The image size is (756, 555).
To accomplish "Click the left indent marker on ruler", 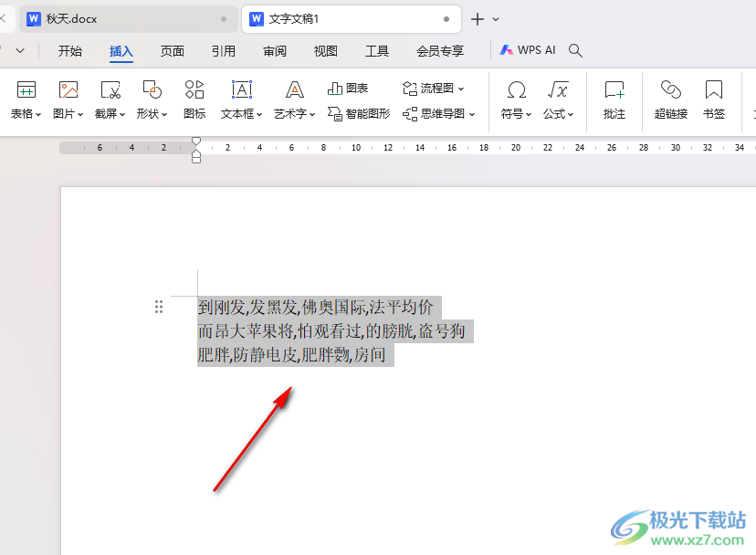I will [196, 157].
